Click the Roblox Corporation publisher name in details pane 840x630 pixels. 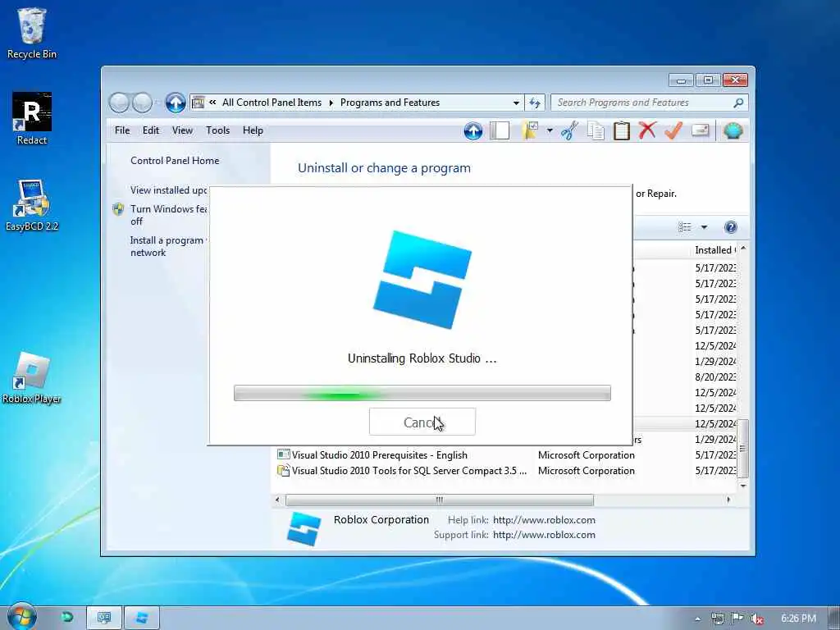[381, 519]
